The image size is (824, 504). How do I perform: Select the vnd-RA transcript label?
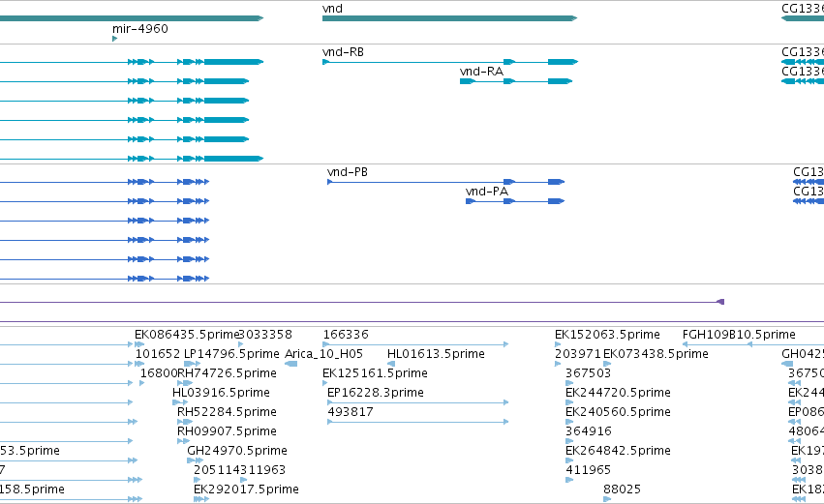coord(481,72)
